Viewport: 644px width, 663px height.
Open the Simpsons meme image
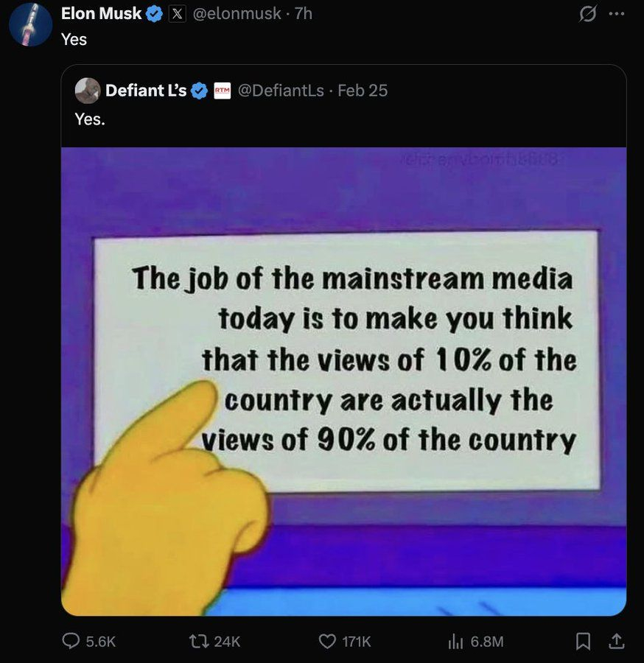(x=343, y=380)
